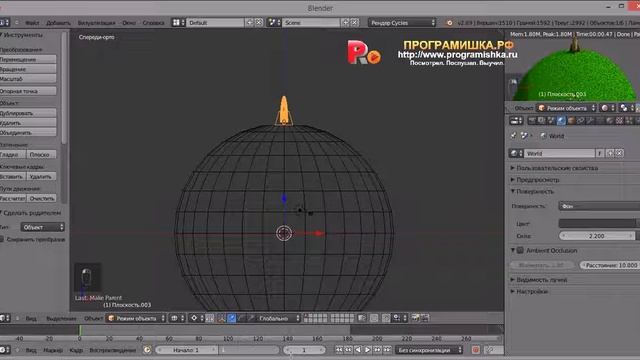Expand the Предпросмотр panel
The width and height of the screenshot is (640, 360).
[535, 180]
